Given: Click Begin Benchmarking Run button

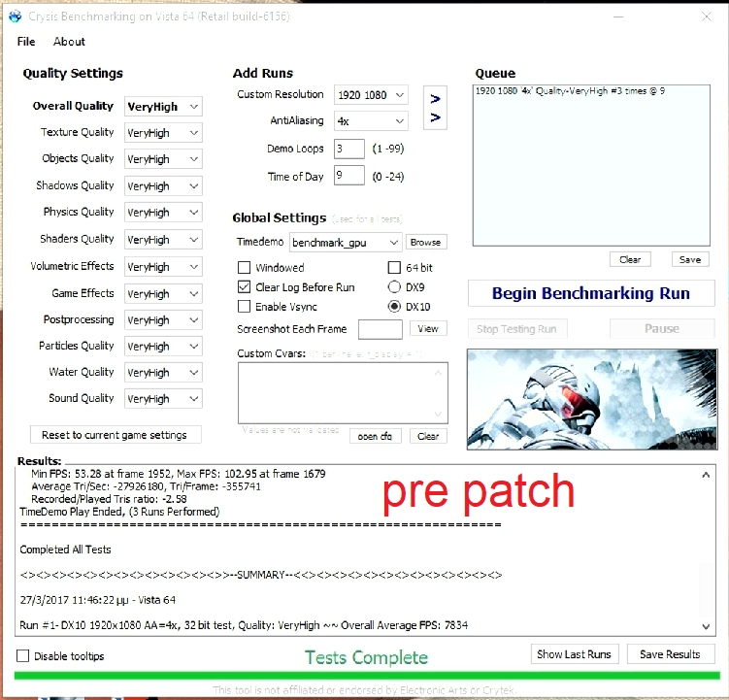Looking at the screenshot, I should pos(590,293).
